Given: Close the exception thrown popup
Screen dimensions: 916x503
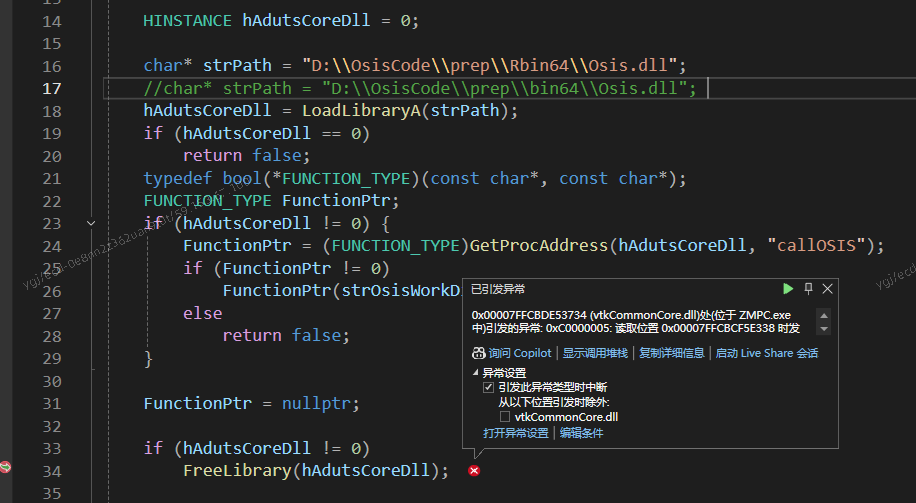Looking at the screenshot, I should click(827, 288).
